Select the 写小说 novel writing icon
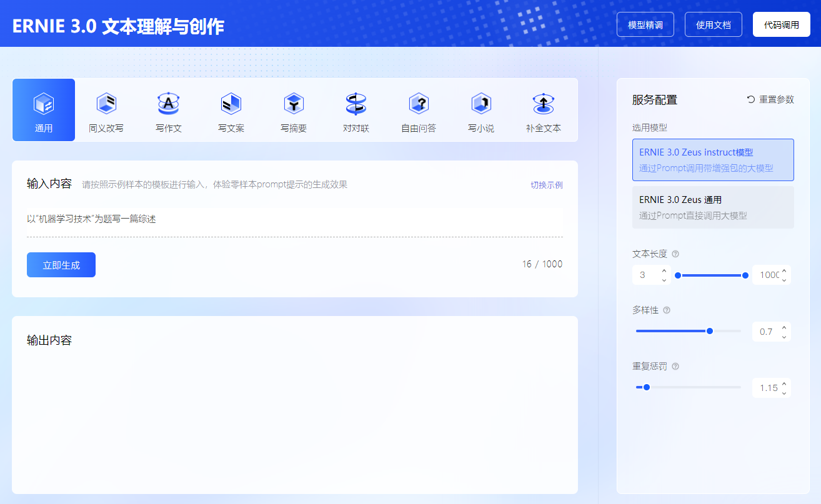 pyautogui.click(x=481, y=104)
